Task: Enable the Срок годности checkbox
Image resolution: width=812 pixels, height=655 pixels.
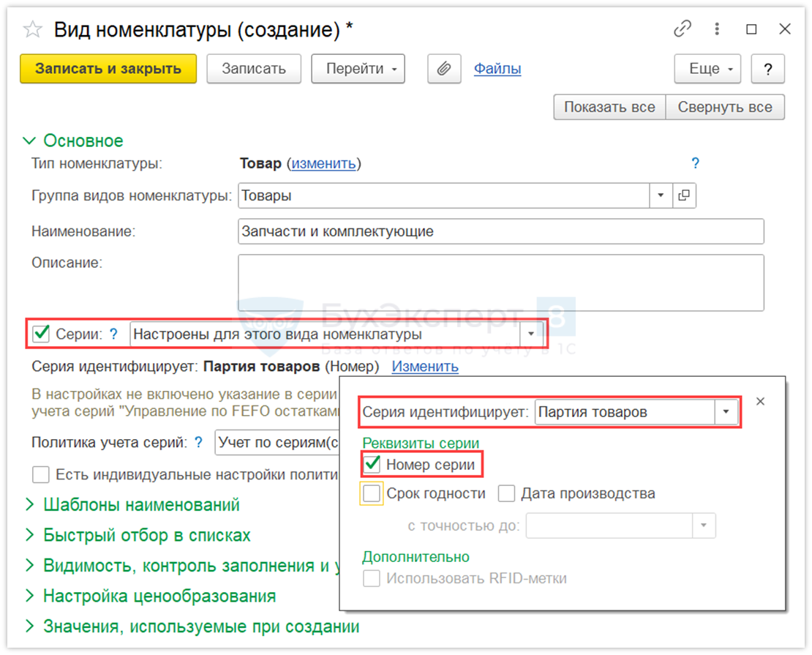Action: pyautogui.click(x=372, y=494)
